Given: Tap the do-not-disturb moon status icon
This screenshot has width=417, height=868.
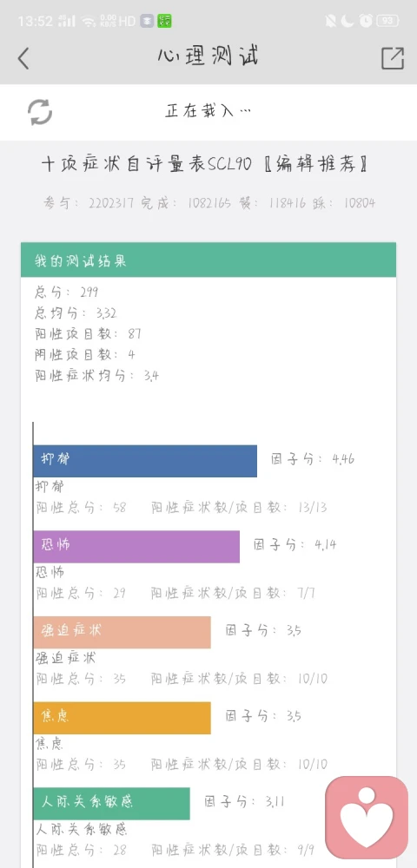Looking at the screenshot, I should tap(347, 21).
